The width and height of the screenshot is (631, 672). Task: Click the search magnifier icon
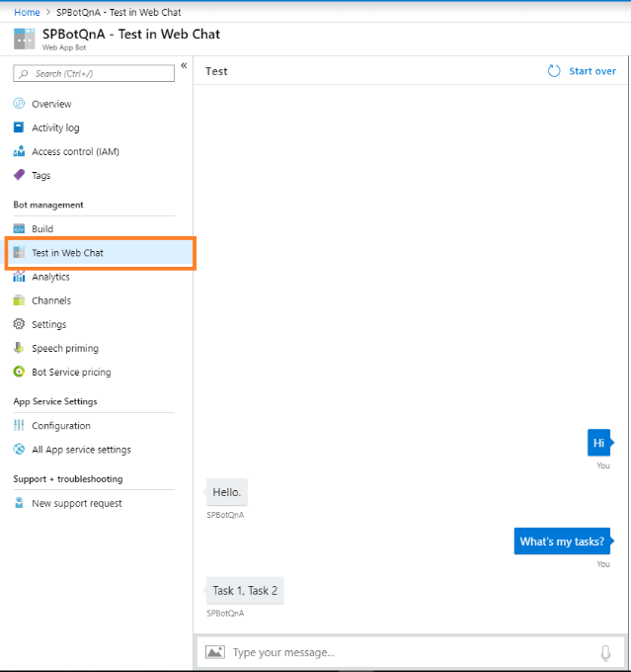point(24,74)
